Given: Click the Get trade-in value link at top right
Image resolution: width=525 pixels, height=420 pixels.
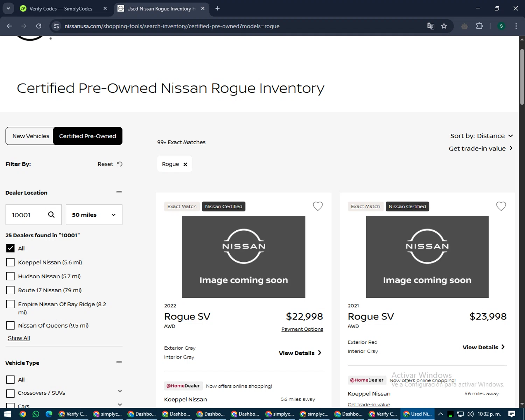Looking at the screenshot, I should (x=481, y=148).
